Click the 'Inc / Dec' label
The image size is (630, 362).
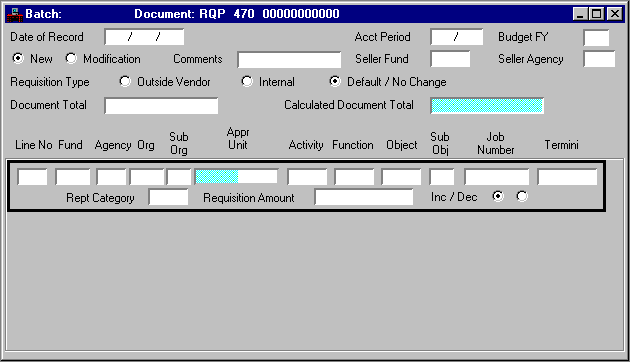[x=454, y=197]
